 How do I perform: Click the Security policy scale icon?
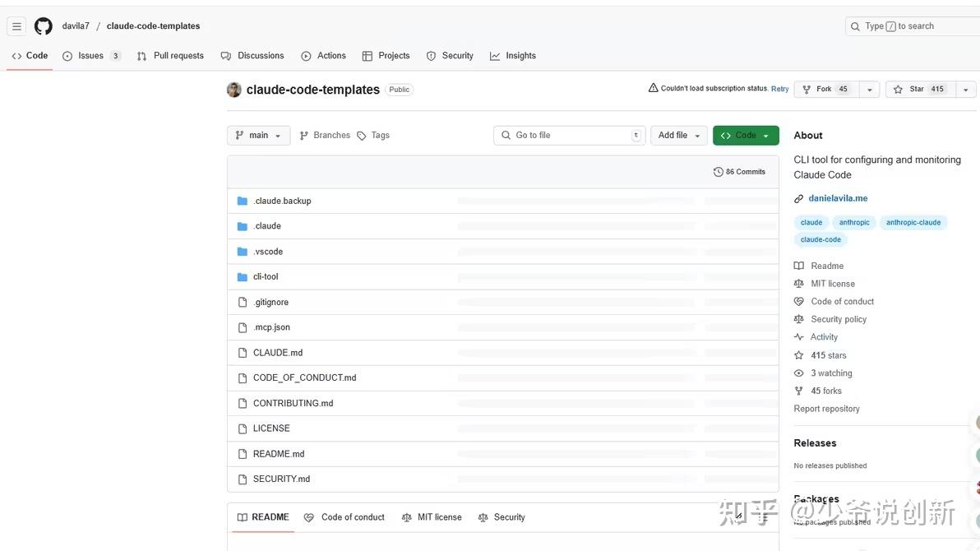coord(799,319)
